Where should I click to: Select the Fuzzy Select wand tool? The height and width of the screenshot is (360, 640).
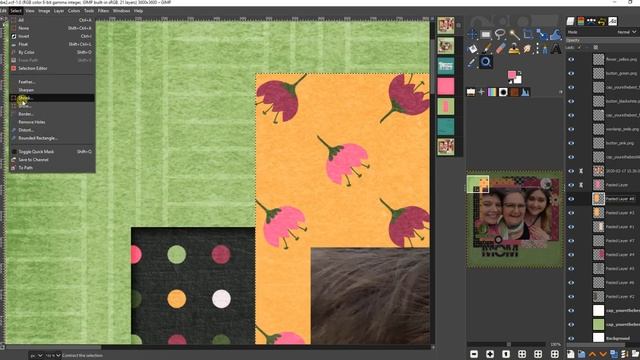click(514, 34)
